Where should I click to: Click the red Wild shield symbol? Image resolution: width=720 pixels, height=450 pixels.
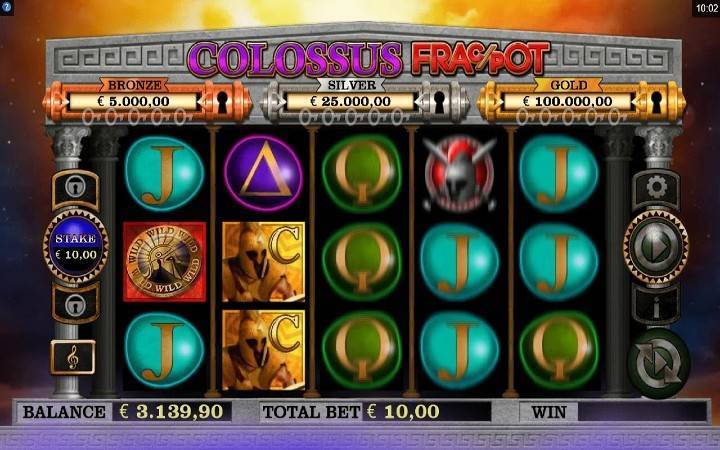pyautogui.click(x=164, y=262)
